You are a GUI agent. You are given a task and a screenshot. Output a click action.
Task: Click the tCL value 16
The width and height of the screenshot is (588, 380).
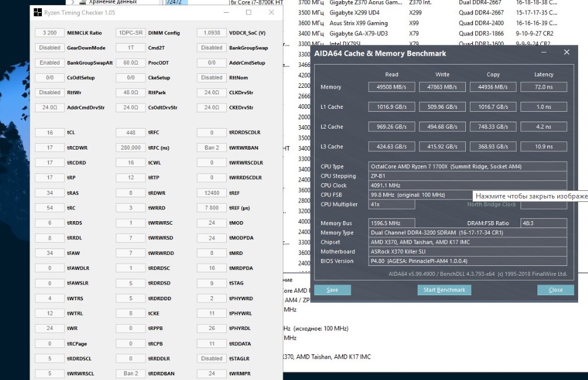click(x=49, y=133)
